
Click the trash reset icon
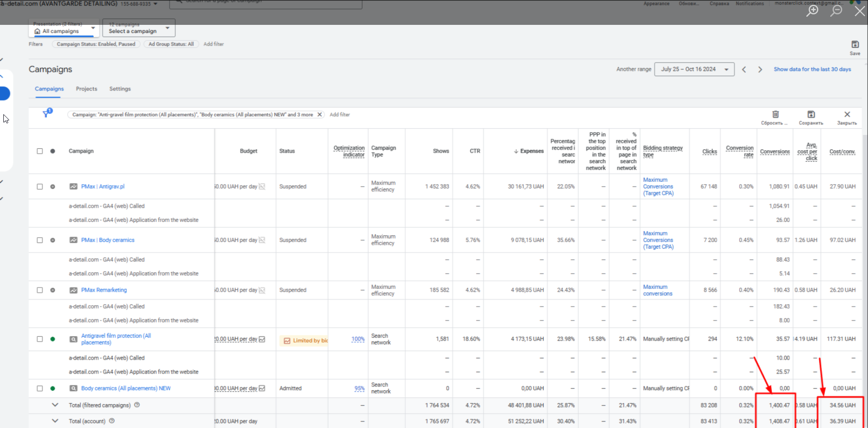click(775, 114)
